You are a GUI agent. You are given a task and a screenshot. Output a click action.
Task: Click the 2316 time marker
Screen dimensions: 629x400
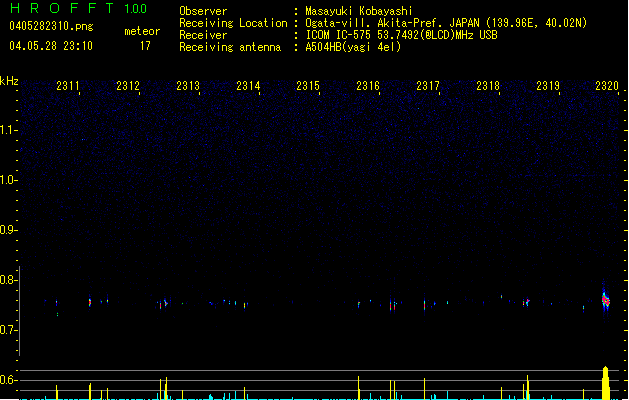pyautogui.click(x=368, y=86)
